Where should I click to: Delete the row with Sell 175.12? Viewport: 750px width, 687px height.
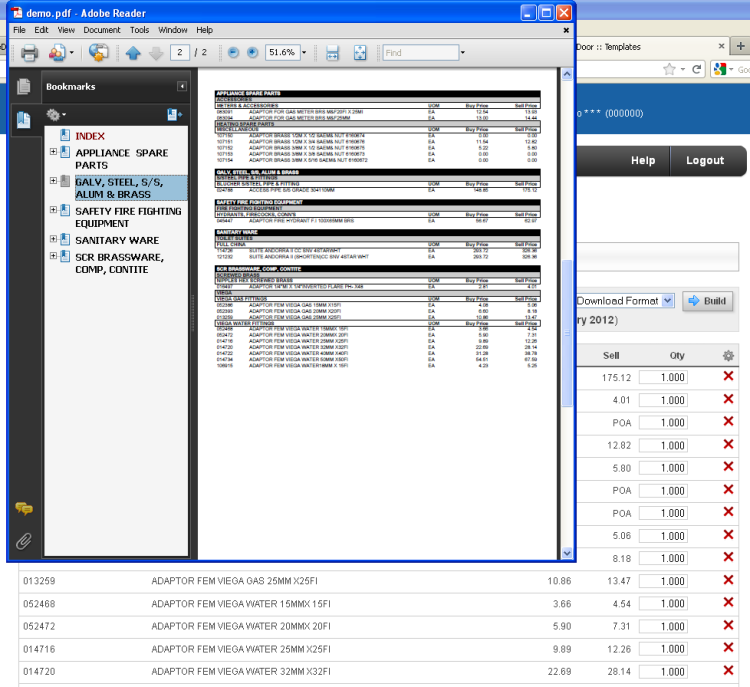coord(727,376)
